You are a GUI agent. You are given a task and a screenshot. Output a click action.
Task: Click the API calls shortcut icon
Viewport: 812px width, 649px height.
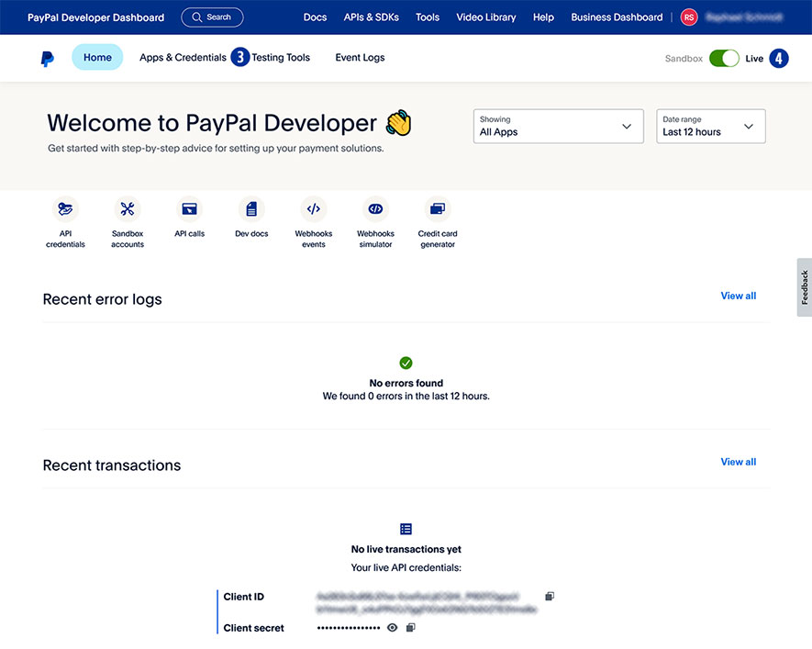click(x=189, y=209)
